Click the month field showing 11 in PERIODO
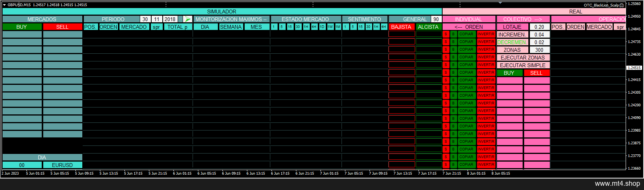The height and width of the screenshot is (190, 644). point(157,19)
